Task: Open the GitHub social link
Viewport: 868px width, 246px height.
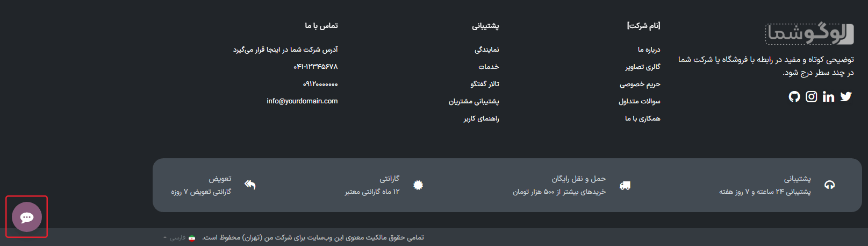Action: coord(794,96)
